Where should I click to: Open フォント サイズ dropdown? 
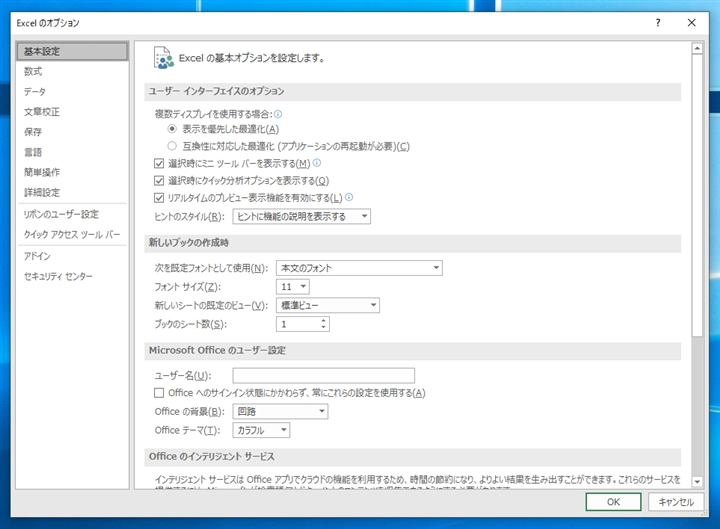[x=292, y=287]
